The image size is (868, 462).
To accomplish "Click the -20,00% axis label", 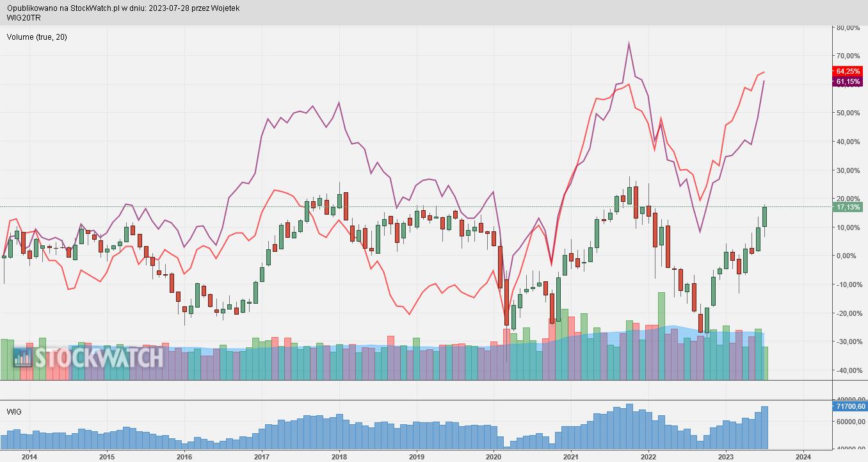I will pyautogui.click(x=848, y=313).
